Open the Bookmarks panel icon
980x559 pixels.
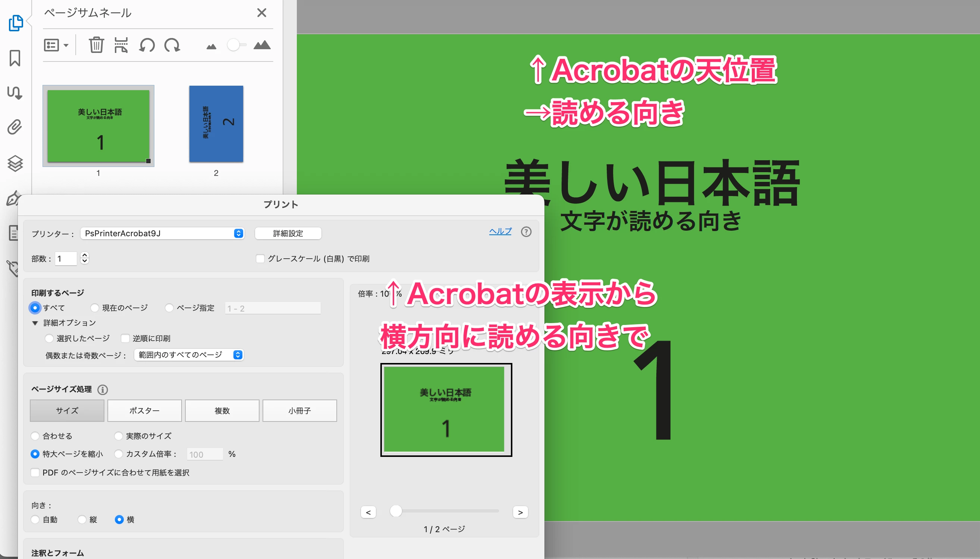pyautogui.click(x=15, y=58)
